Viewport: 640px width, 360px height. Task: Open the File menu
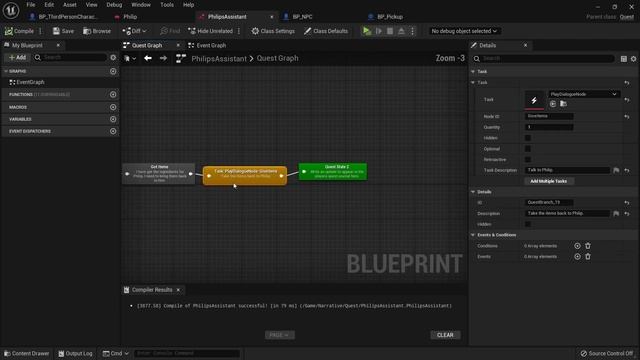click(31, 5)
